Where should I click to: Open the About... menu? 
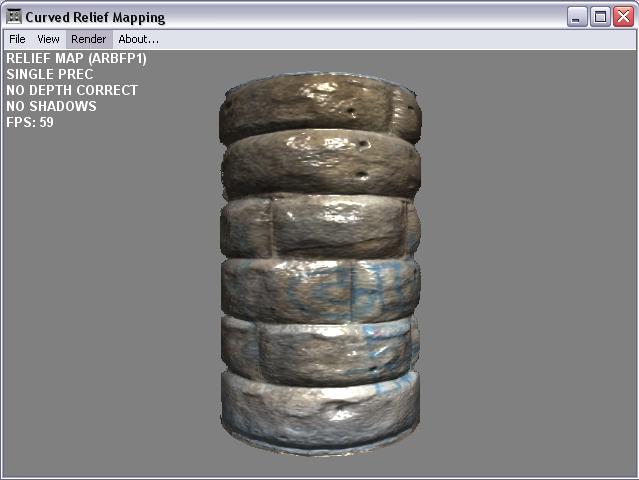tap(139, 39)
